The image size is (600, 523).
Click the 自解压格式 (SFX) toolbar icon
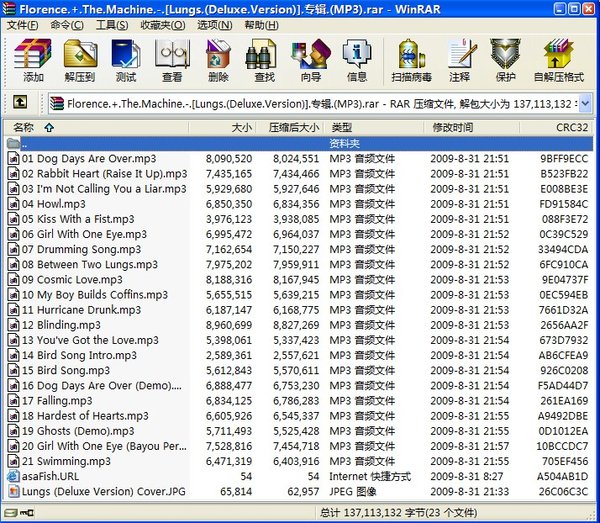click(559, 54)
